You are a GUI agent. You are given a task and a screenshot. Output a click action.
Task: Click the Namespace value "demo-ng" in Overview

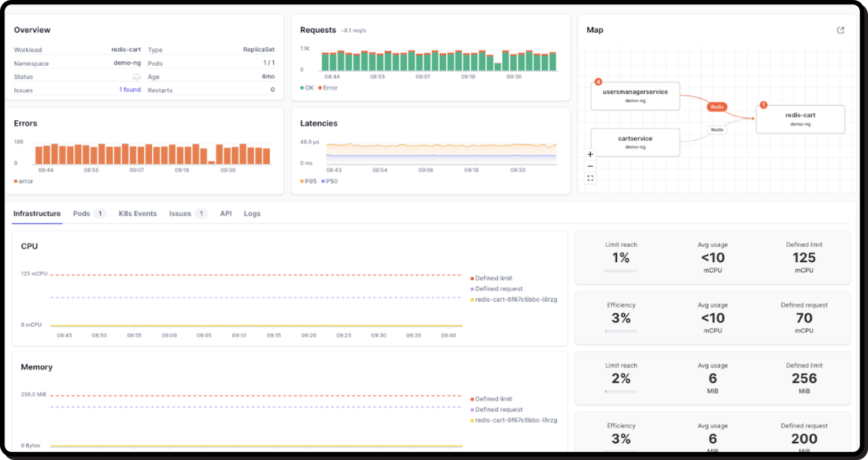[127, 63]
